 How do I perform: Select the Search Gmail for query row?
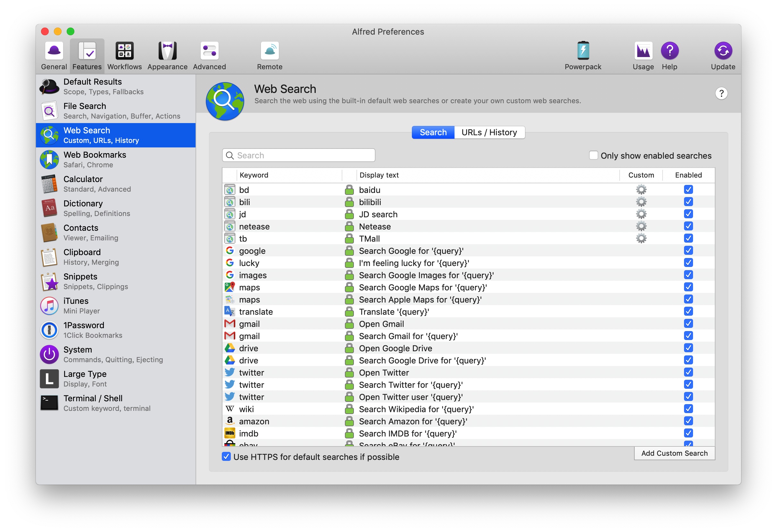click(468, 336)
